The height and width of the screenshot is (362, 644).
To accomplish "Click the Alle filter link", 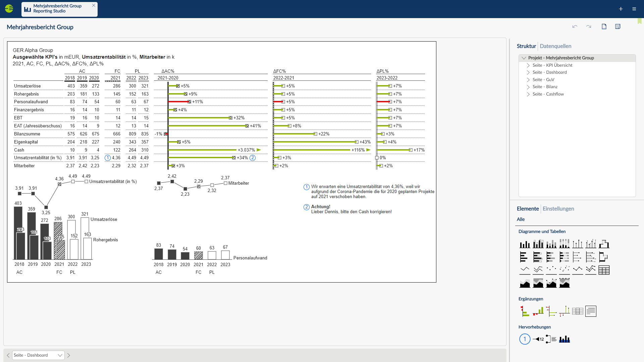I will pyautogui.click(x=521, y=220).
